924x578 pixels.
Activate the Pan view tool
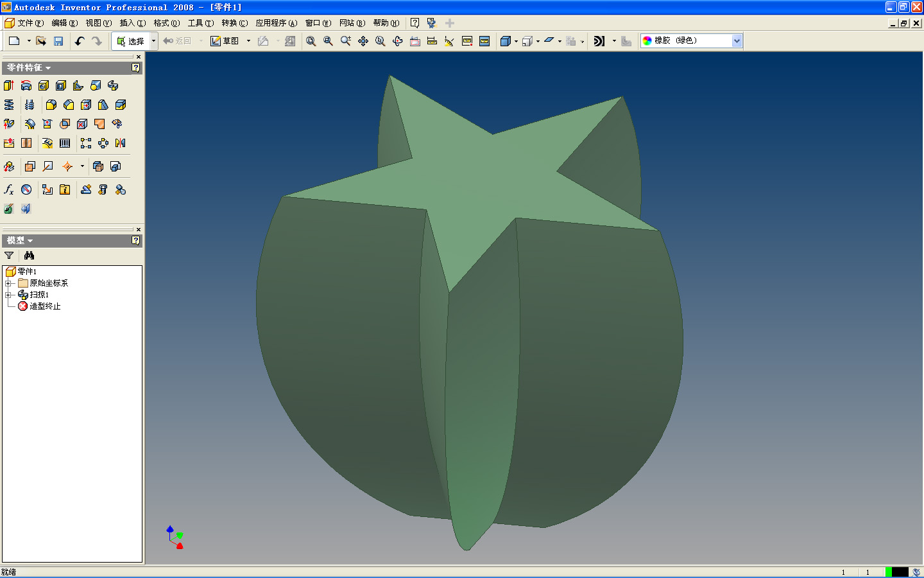[363, 41]
